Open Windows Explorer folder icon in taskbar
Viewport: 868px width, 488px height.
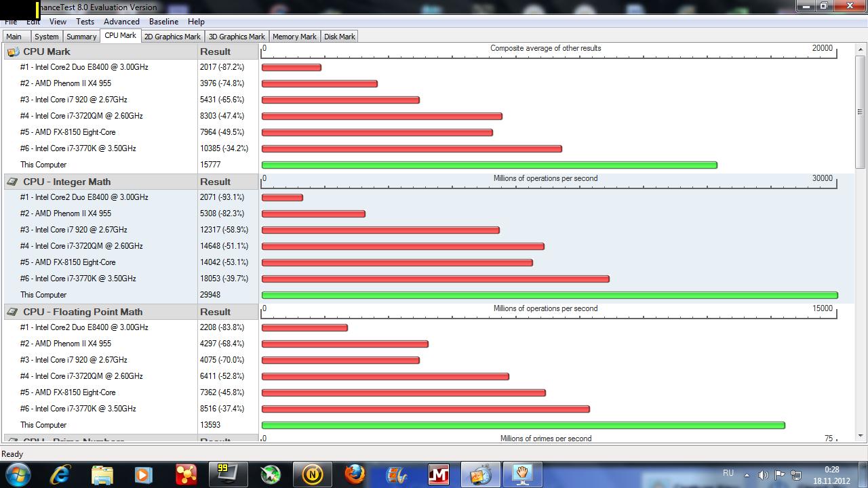coord(102,474)
